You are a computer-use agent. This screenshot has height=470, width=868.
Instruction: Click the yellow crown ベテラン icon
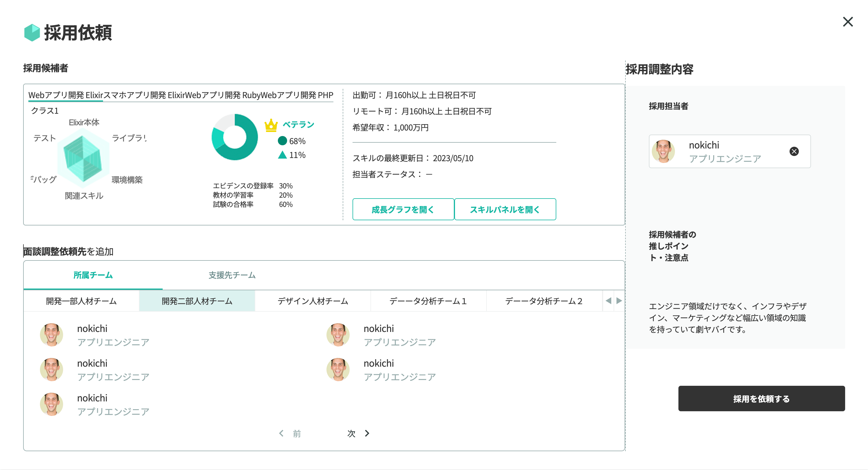(271, 125)
